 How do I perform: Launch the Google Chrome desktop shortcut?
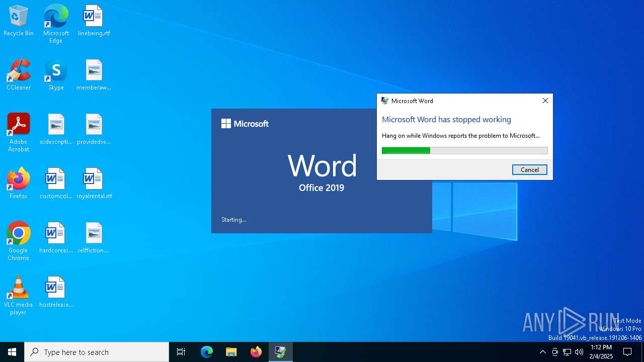[19, 241]
